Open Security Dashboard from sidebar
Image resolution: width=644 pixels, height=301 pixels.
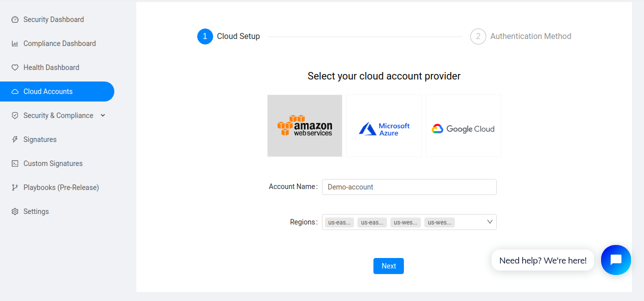53,19
